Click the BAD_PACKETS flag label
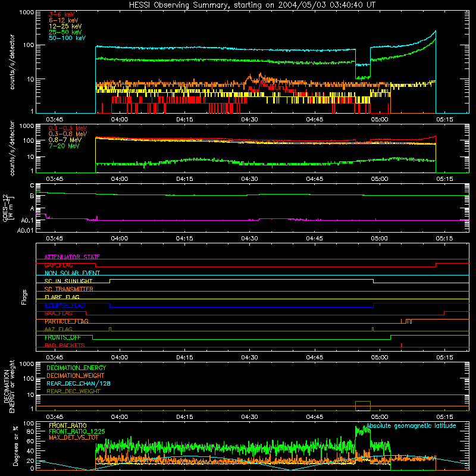476x476 pixels. coord(65,345)
